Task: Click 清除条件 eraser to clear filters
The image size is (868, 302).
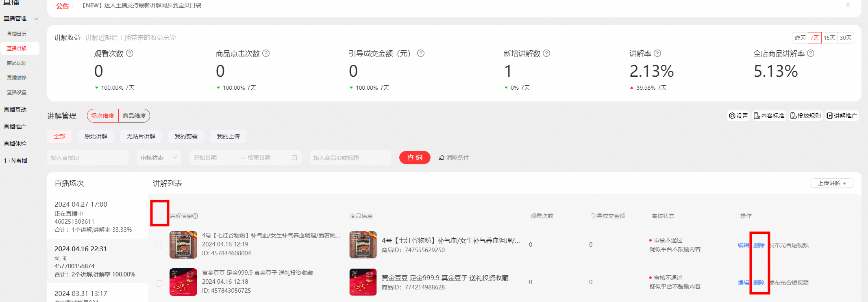Action: [454, 157]
